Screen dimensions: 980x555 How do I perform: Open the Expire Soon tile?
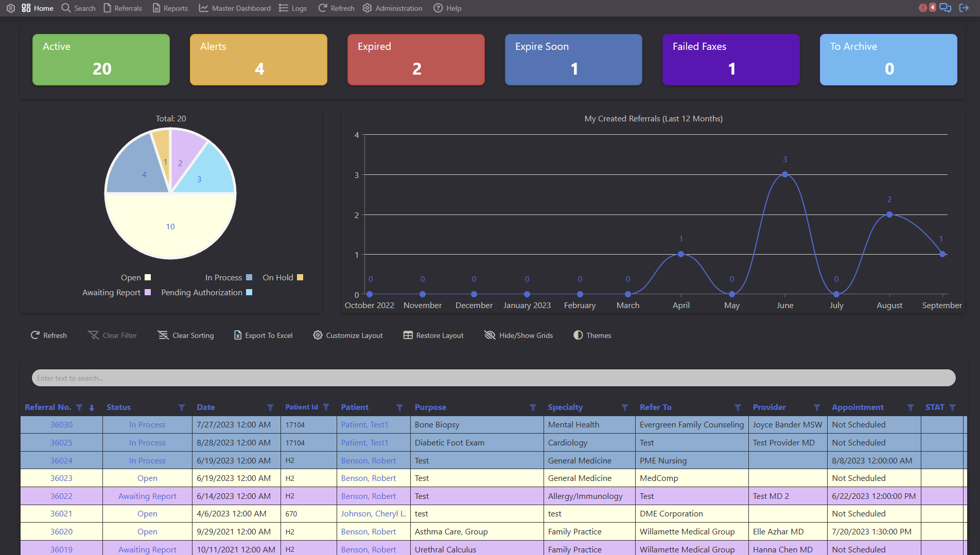pyautogui.click(x=573, y=60)
